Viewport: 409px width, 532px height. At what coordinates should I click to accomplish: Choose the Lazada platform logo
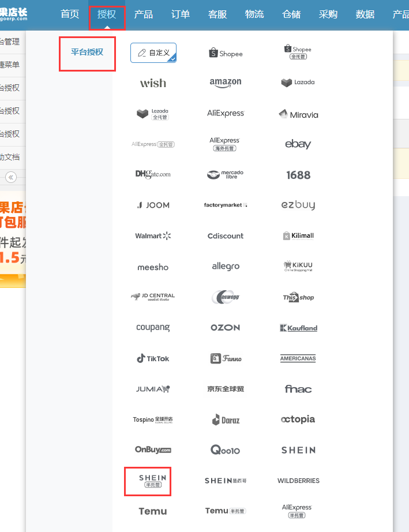pyautogui.click(x=298, y=83)
